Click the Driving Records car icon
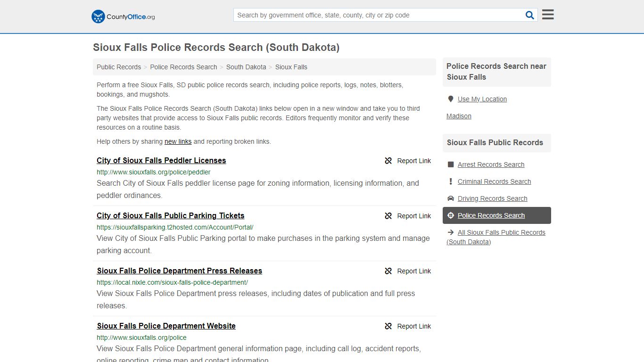644x362 pixels. (451, 198)
